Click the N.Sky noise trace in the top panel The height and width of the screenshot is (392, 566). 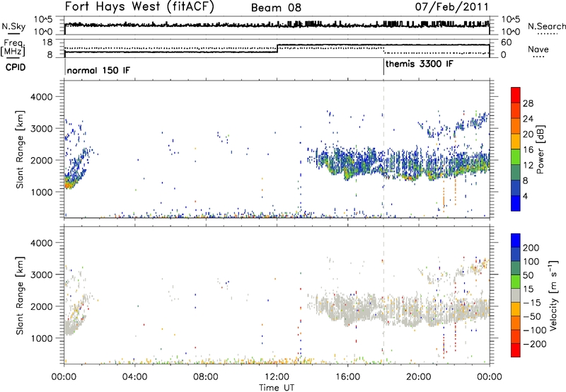[277, 25]
